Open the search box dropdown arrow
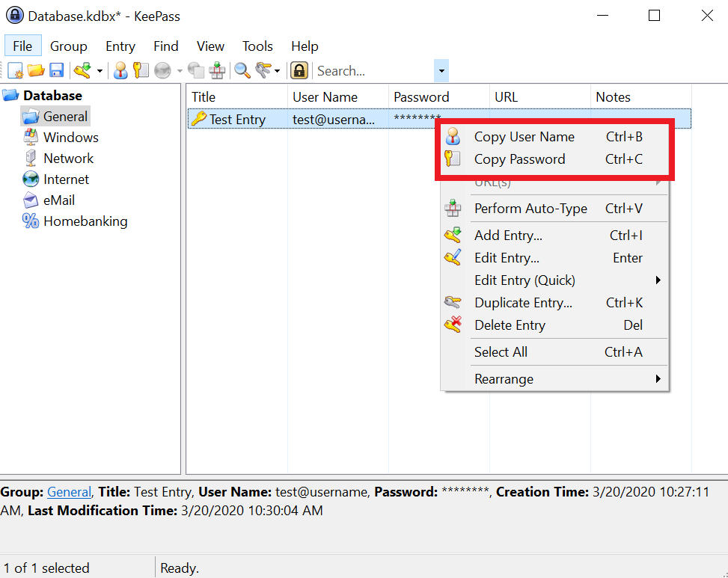 coord(441,71)
